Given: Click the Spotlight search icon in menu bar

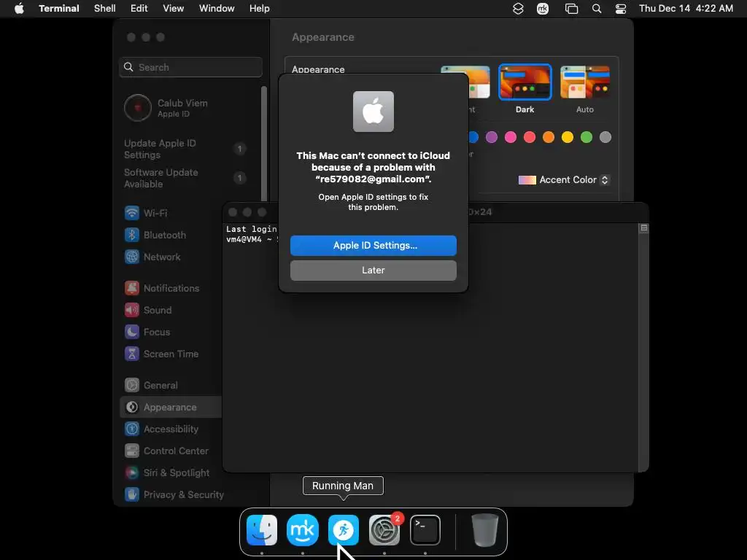Looking at the screenshot, I should (x=597, y=9).
